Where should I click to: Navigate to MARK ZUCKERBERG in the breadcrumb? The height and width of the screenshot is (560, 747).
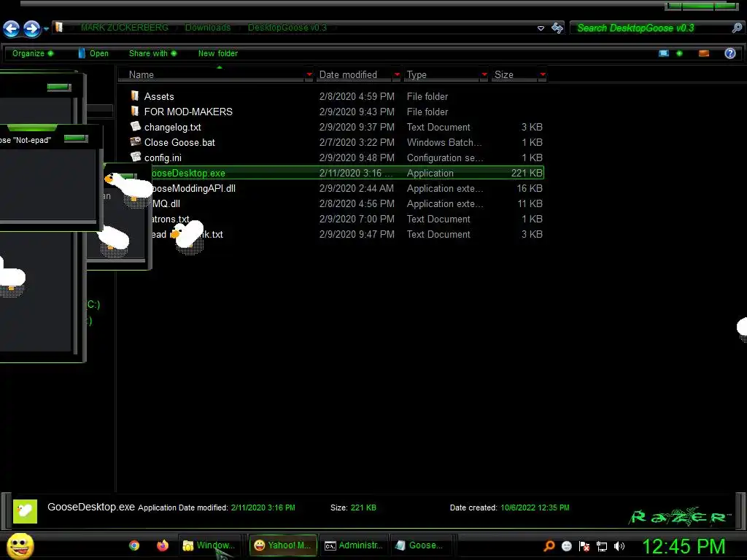tap(124, 28)
